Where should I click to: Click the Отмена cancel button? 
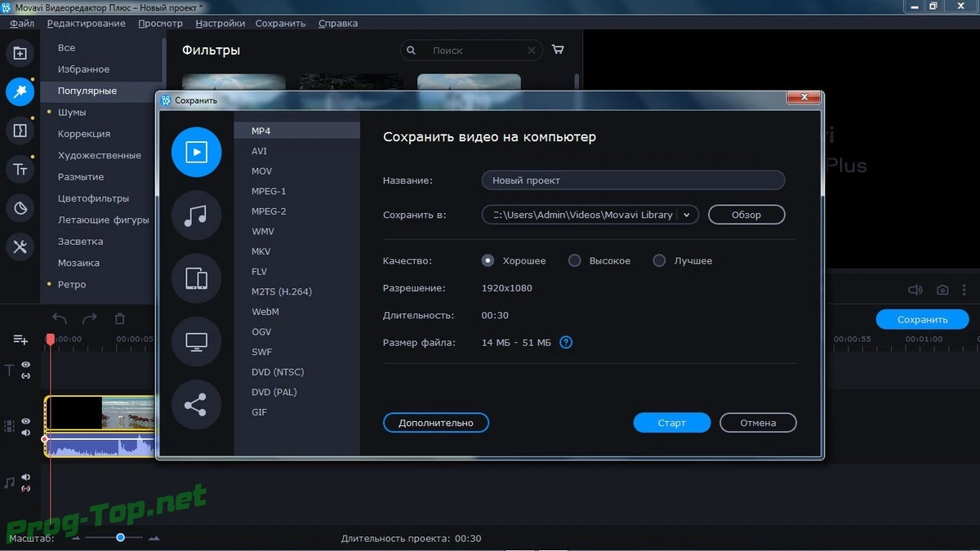click(x=758, y=423)
